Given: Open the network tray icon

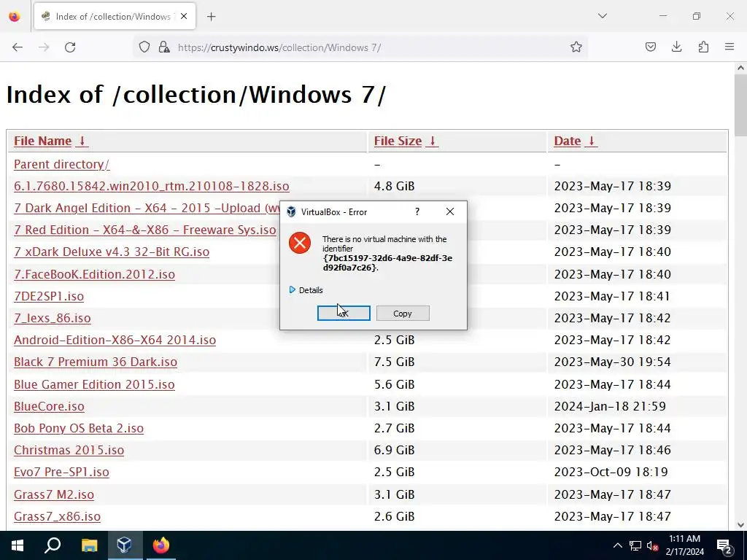Looking at the screenshot, I should [x=635, y=545].
